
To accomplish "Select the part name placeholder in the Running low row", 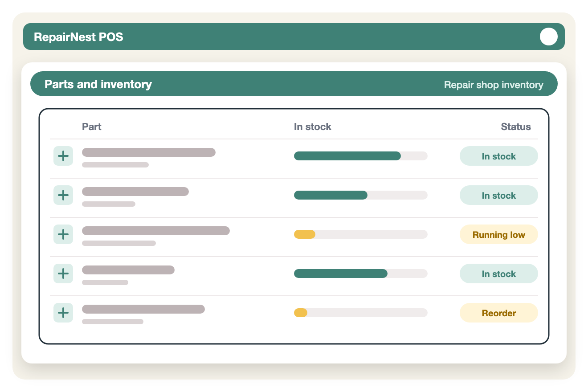I will (156, 231).
